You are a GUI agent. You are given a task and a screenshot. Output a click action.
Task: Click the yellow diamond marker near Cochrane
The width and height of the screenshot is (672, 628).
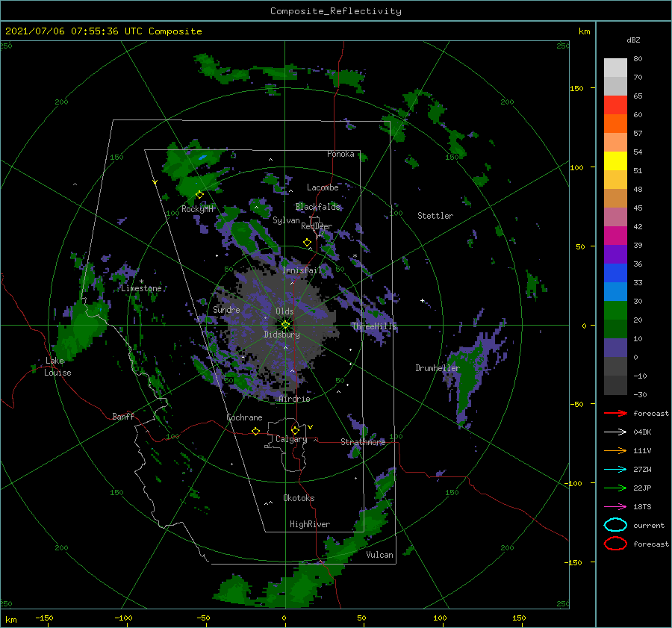point(256,431)
